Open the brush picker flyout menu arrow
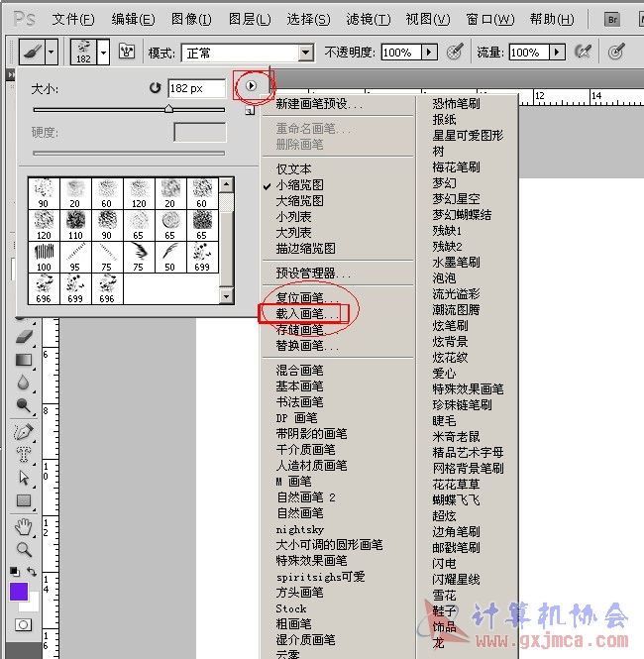644x659 pixels. click(251, 86)
